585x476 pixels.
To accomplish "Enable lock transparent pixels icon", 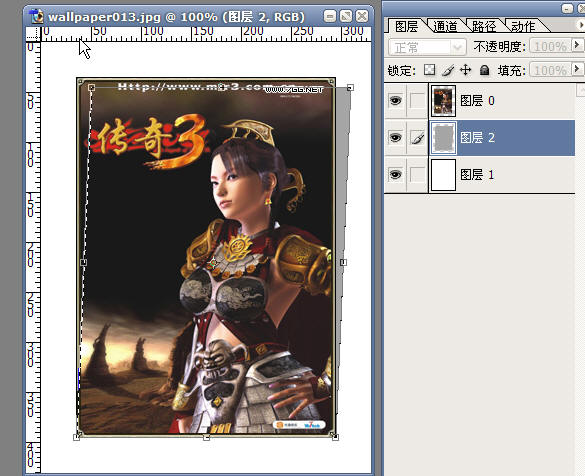I will coord(429,70).
